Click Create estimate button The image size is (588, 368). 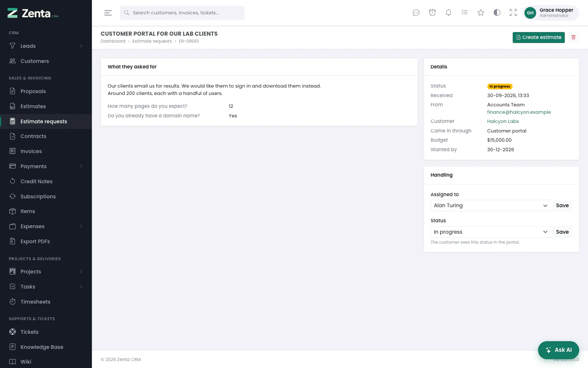pos(538,37)
